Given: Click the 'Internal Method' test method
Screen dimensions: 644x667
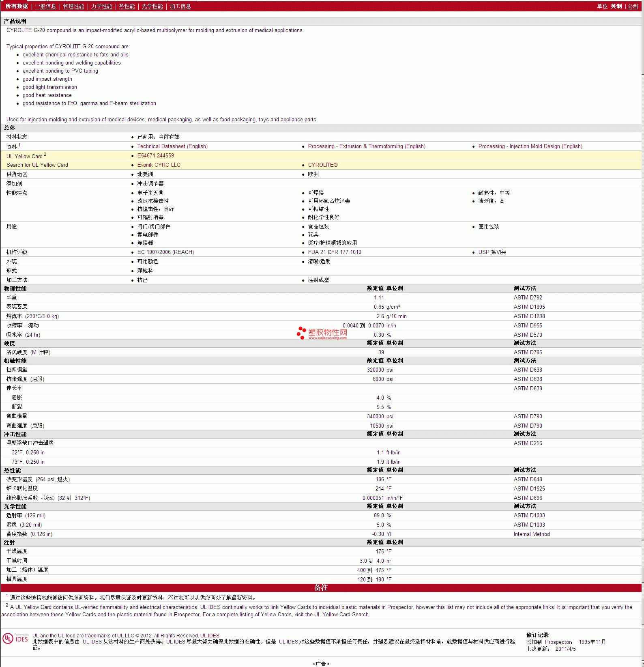Looking at the screenshot, I should pos(532,534).
